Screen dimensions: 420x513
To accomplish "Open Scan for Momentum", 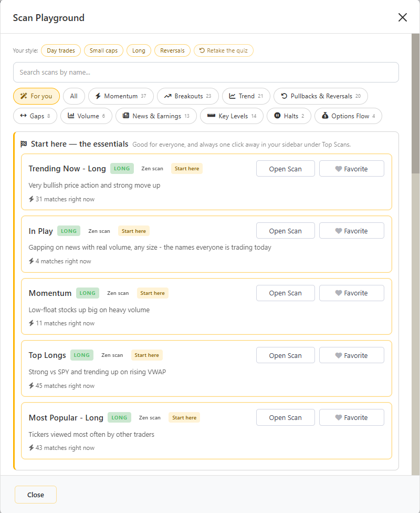I will pos(286,293).
